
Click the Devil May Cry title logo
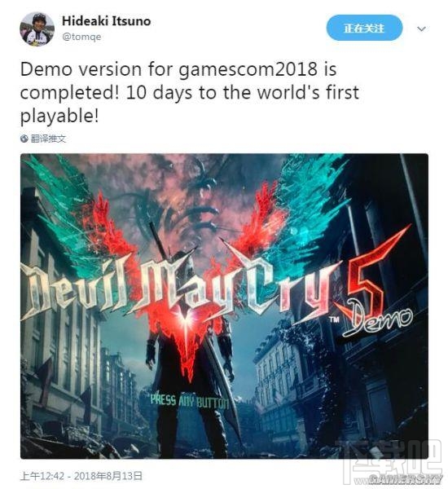pyautogui.click(x=179, y=289)
